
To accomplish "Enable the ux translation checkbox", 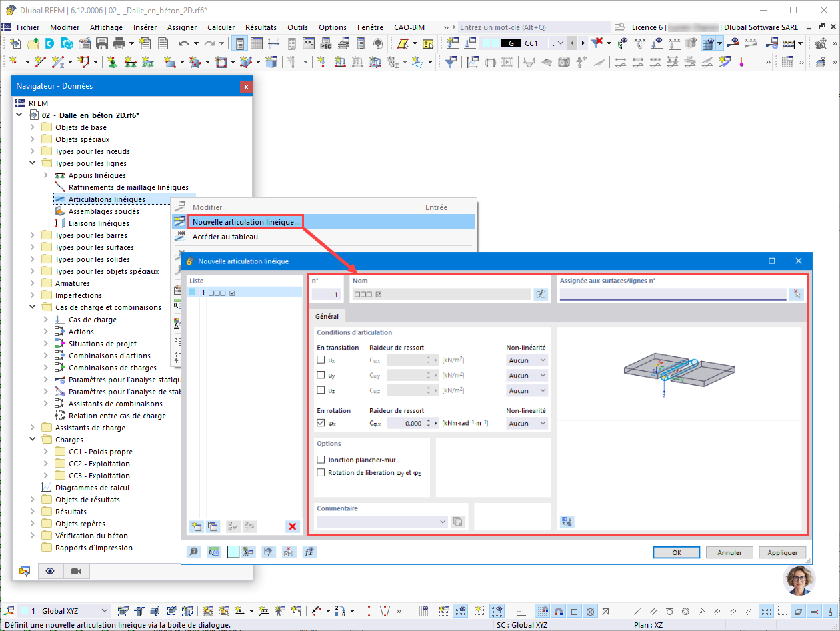I will point(321,360).
